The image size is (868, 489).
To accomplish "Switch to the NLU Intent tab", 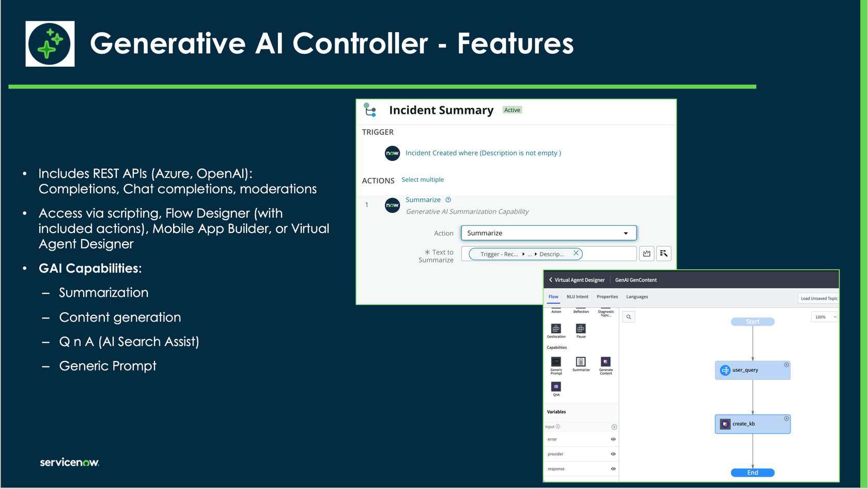I will [x=577, y=297].
